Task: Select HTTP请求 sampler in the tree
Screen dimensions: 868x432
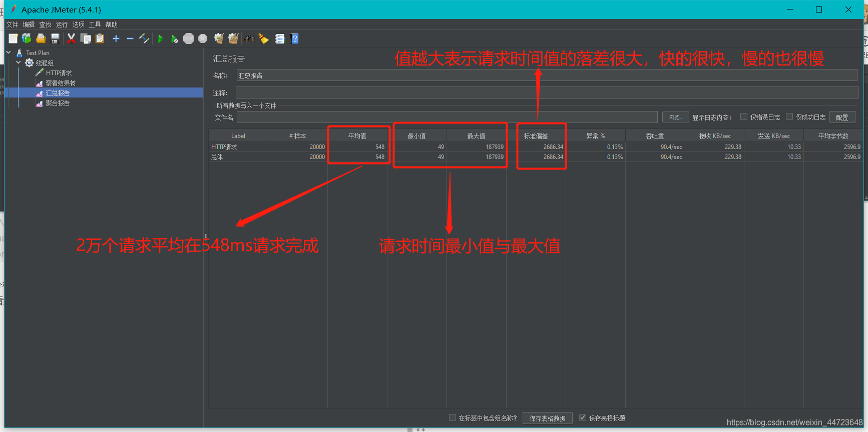Action: [x=59, y=73]
